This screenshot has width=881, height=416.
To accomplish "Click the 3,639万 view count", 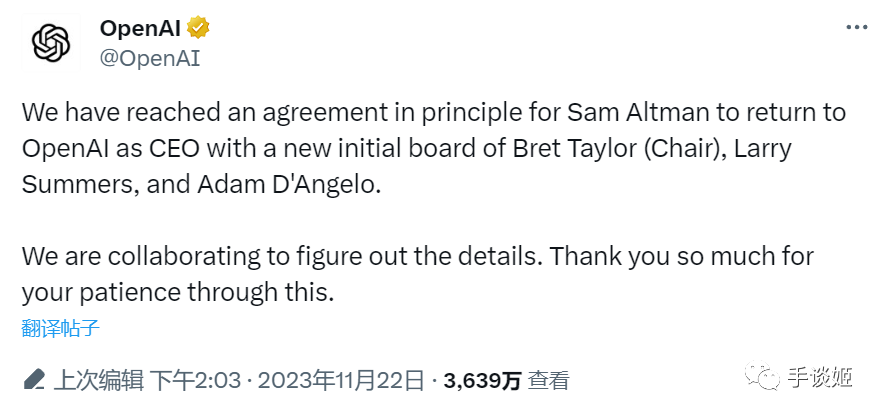I will (483, 381).
